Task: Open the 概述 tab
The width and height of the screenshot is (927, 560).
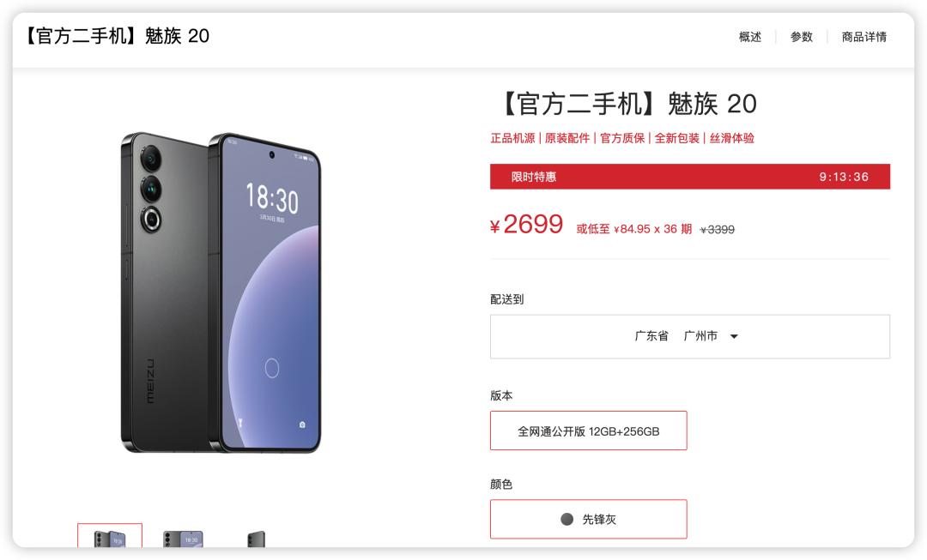Action: point(749,37)
